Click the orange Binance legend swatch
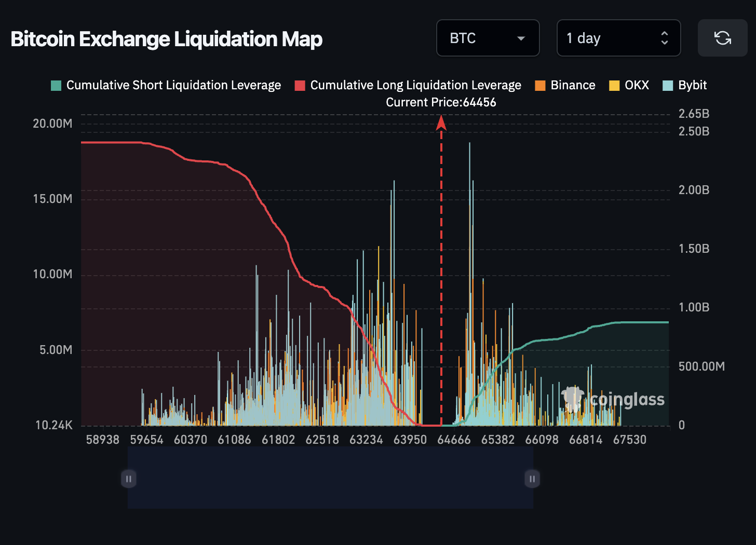The image size is (756, 545). [540, 86]
